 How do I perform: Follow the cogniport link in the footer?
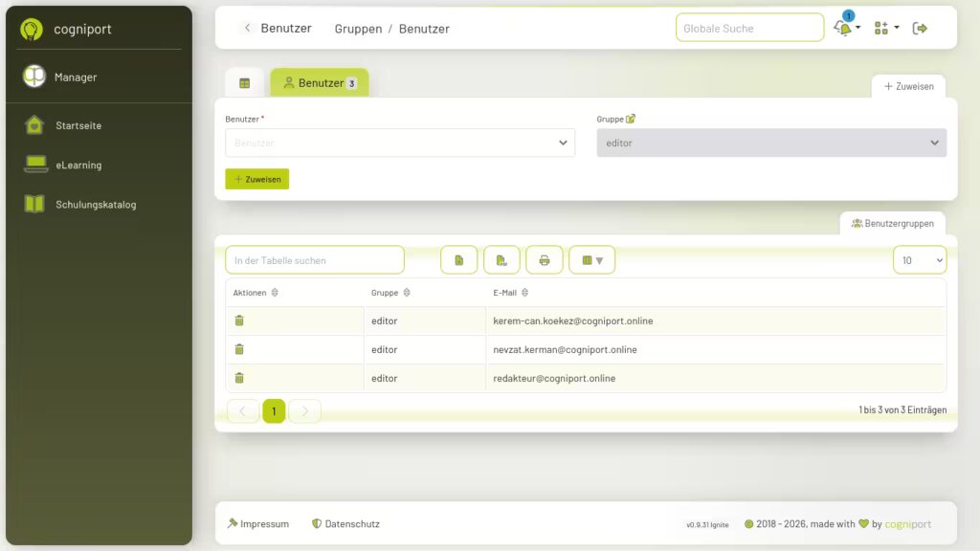pyautogui.click(x=907, y=523)
